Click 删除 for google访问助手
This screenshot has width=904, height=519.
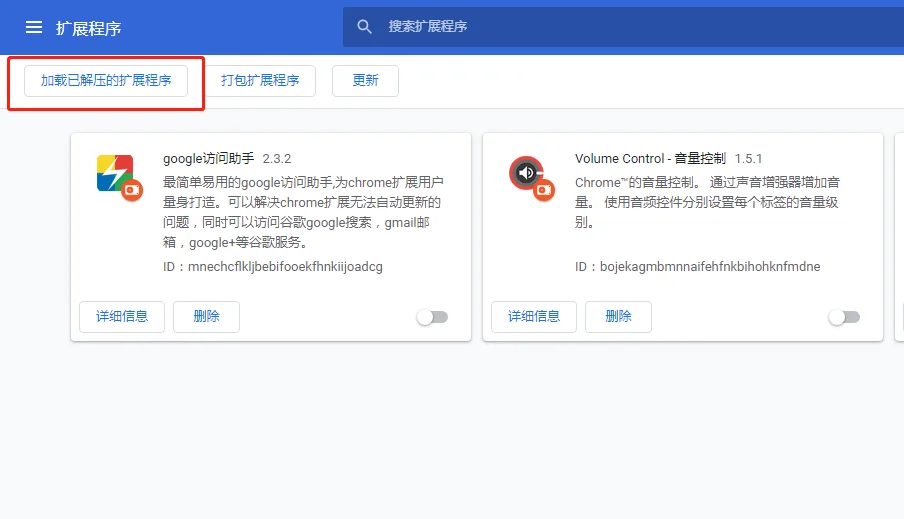click(x=206, y=317)
